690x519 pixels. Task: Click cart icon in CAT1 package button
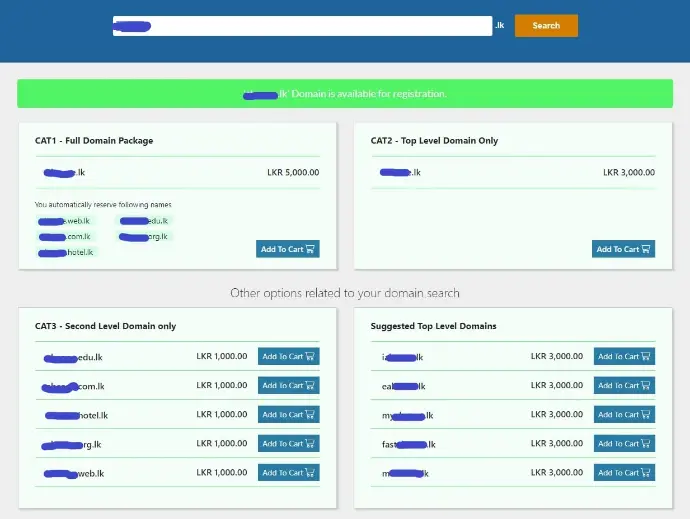click(311, 249)
